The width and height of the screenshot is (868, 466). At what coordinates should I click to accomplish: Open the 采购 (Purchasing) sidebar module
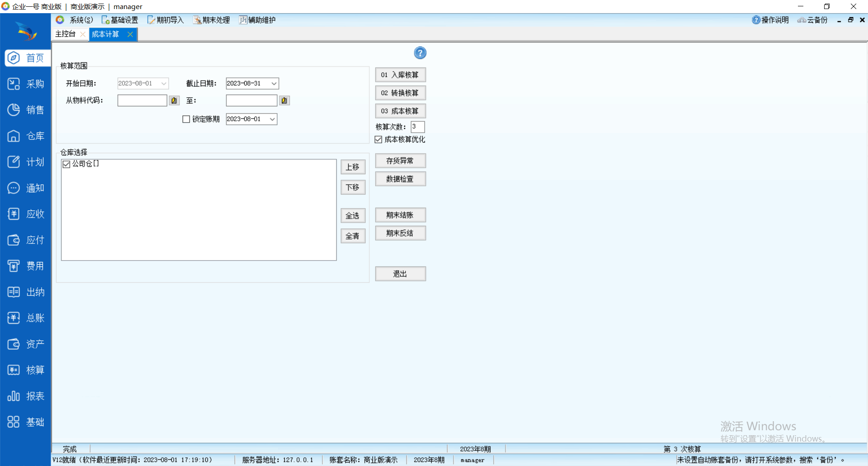26,84
